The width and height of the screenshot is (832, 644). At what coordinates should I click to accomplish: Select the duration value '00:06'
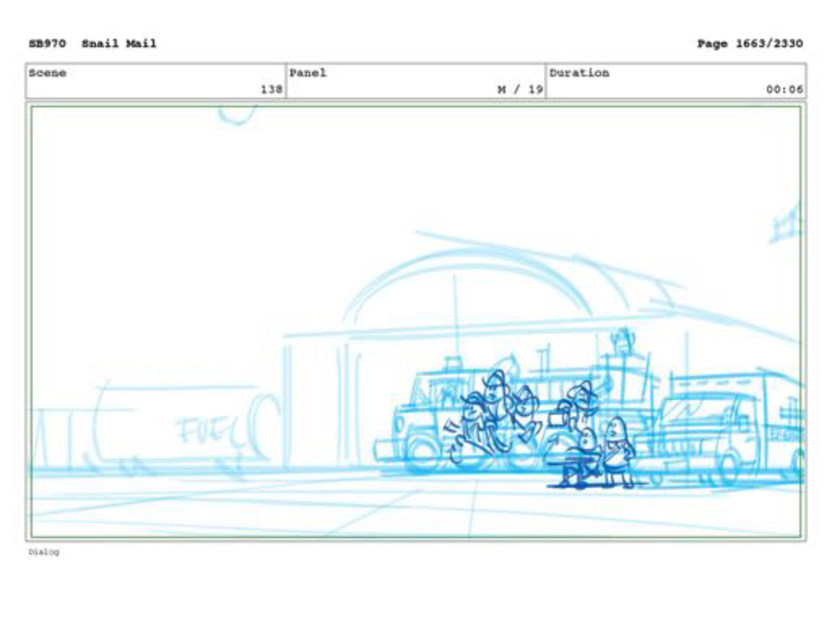pyautogui.click(x=784, y=89)
